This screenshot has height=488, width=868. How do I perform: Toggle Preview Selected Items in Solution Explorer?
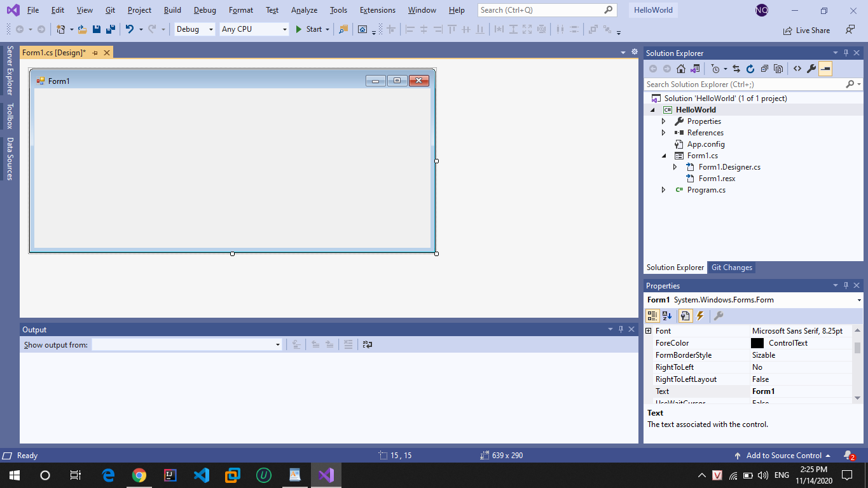825,69
